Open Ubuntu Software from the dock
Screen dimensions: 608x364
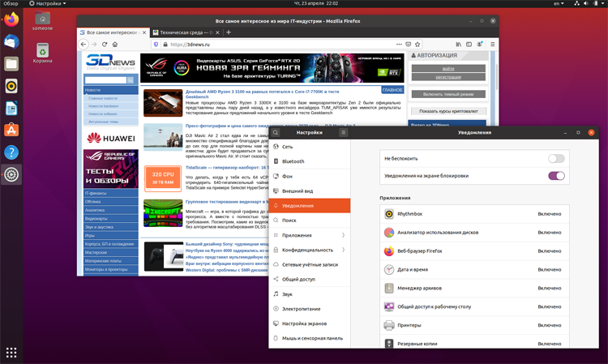pos(11,131)
